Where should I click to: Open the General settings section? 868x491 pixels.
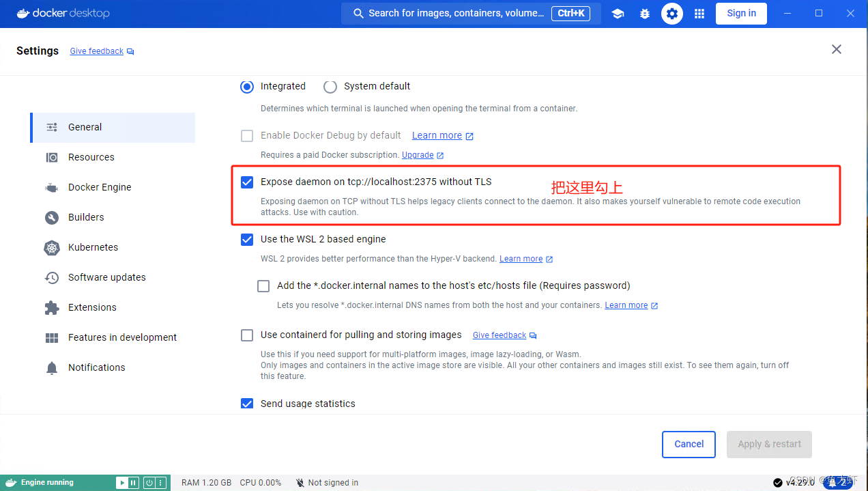click(113, 128)
